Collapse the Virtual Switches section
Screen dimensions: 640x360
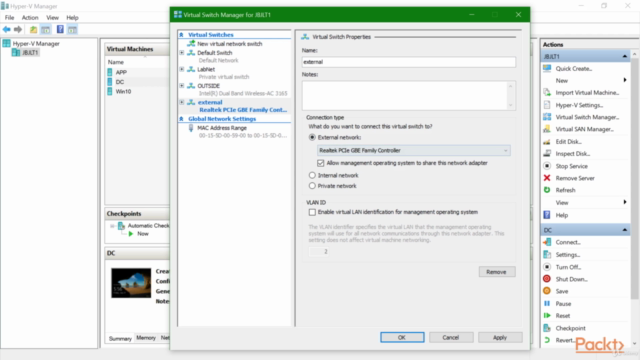(x=182, y=35)
